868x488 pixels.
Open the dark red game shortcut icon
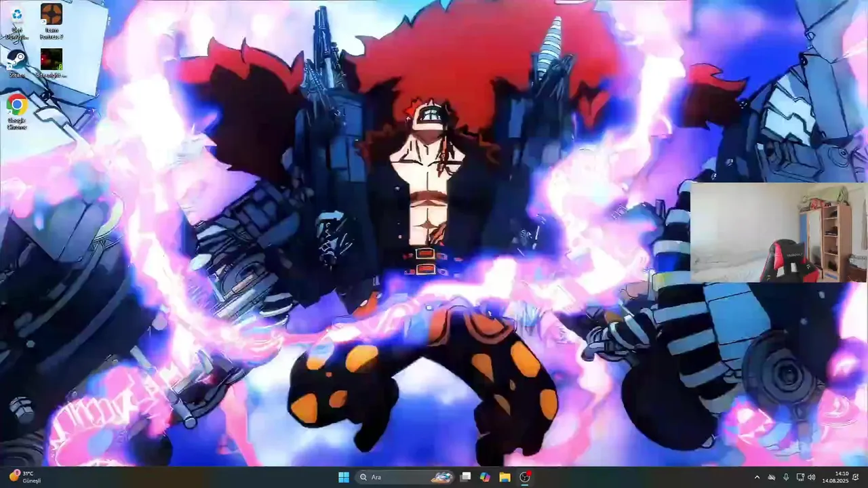(52, 62)
